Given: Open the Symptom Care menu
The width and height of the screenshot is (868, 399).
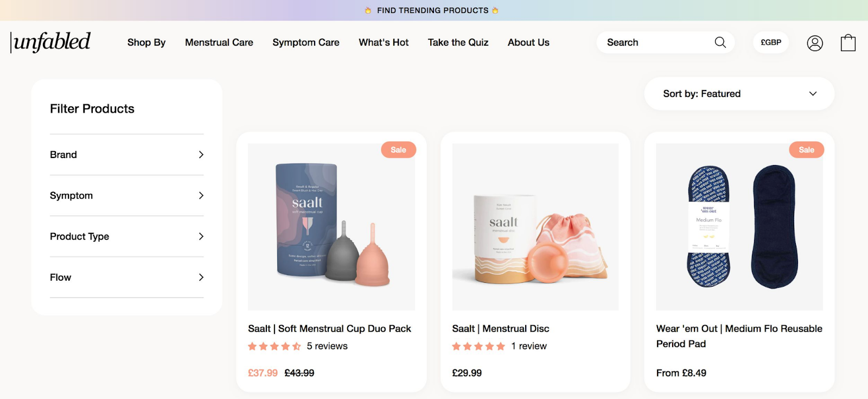Looking at the screenshot, I should (x=305, y=42).
